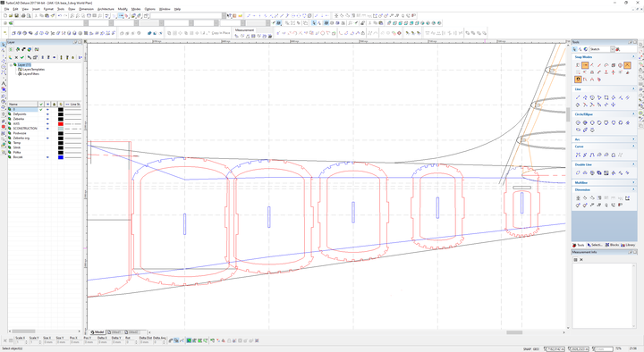
Task: Click the red color swatch of AXIS layer
Action: 61,123
